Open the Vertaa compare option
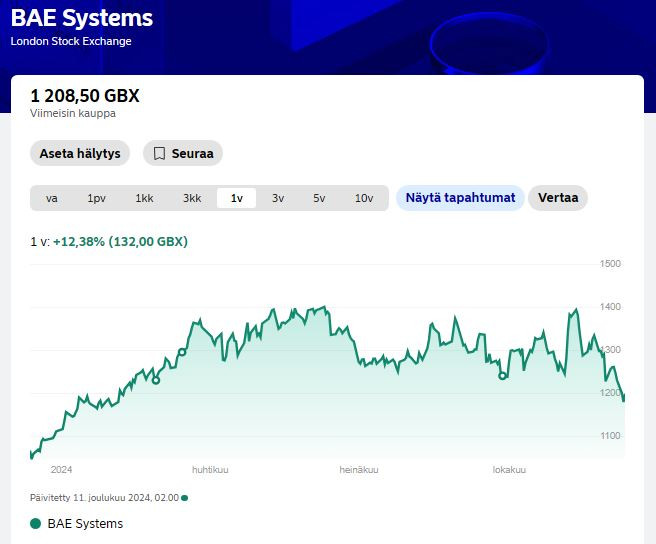656x544 pixels. click(x=558, y=198)
